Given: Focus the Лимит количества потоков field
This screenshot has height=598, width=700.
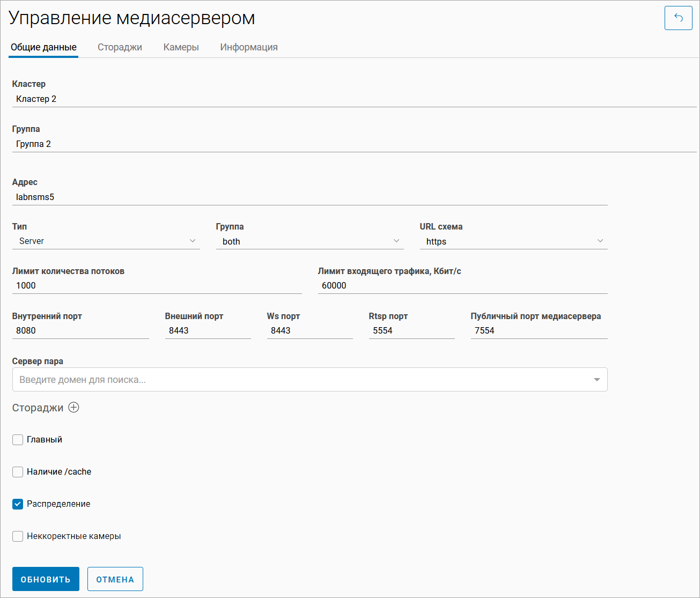Looking at the screenshot, I should [157, 285].
